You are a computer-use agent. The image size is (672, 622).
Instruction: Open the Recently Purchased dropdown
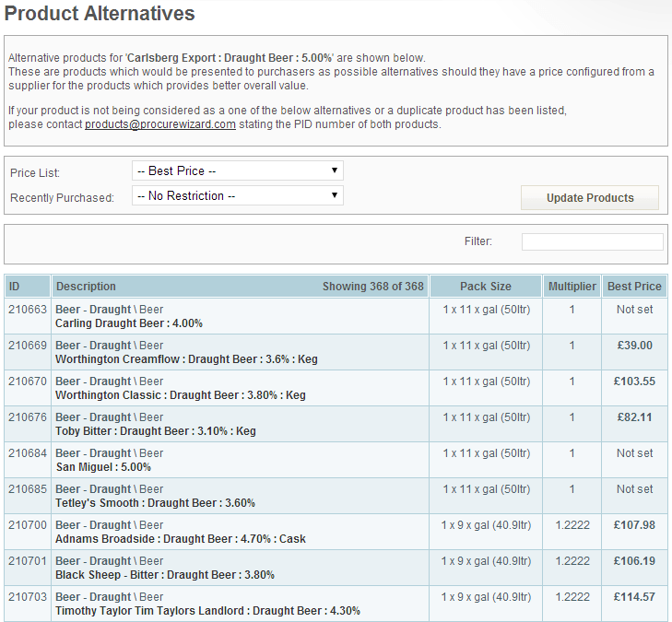tap(238, 195)
